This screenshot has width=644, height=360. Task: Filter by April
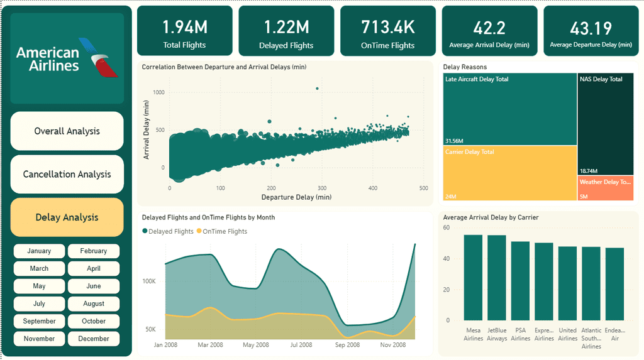(94, 268)
